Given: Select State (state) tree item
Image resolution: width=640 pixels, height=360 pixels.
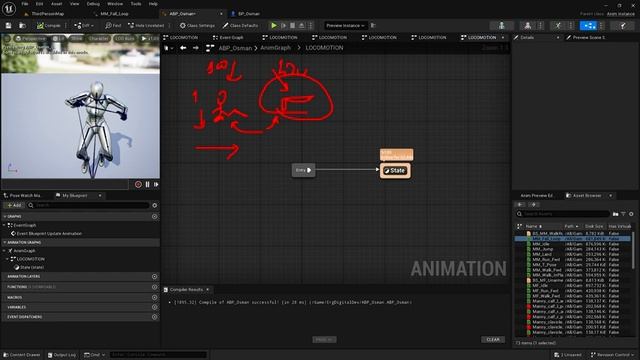Looking at the screenshot, I should [32, 267].
